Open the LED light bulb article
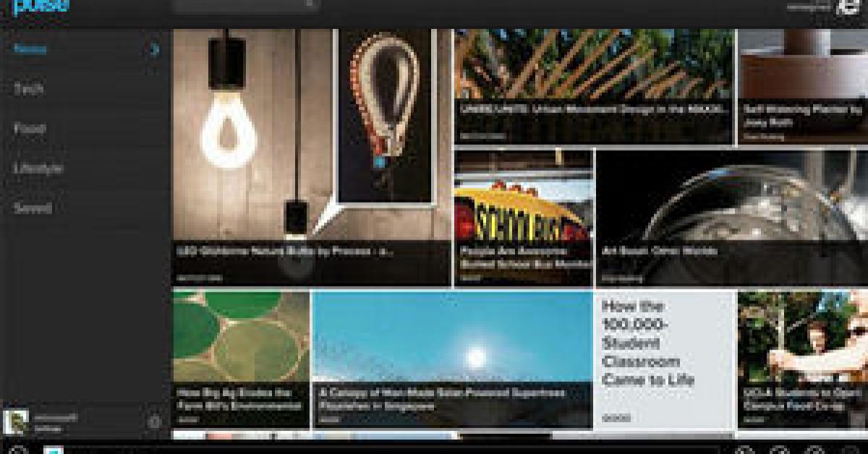 click(311, 158)
